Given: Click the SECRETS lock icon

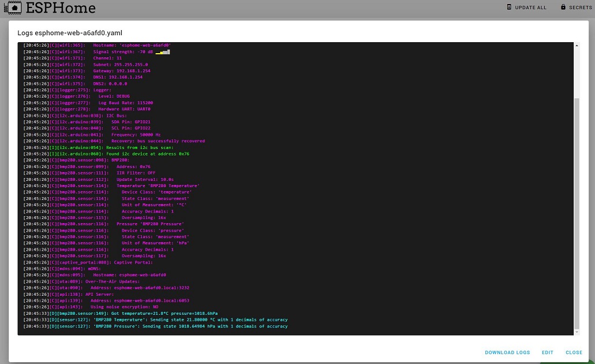Looking at the screenshot, I should click(x=563, y=7).
